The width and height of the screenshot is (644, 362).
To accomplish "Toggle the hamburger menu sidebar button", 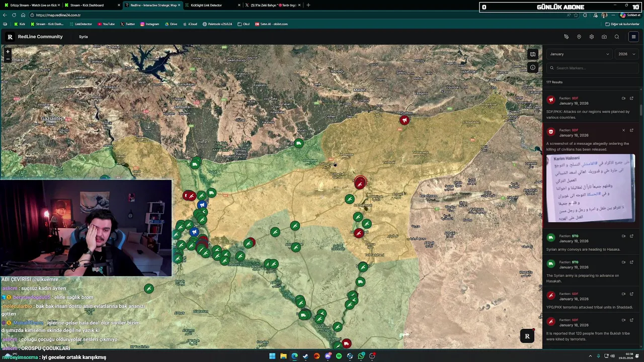I will [x=633, y=37].
